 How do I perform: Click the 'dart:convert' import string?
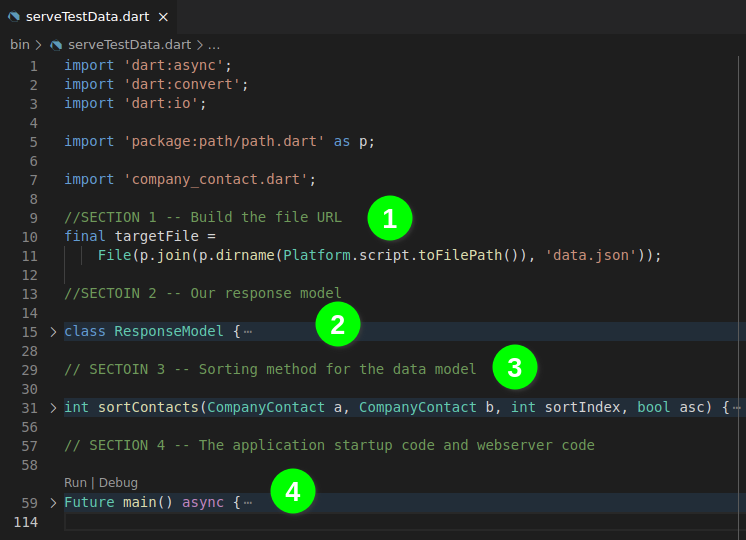(x=182, y=84)
